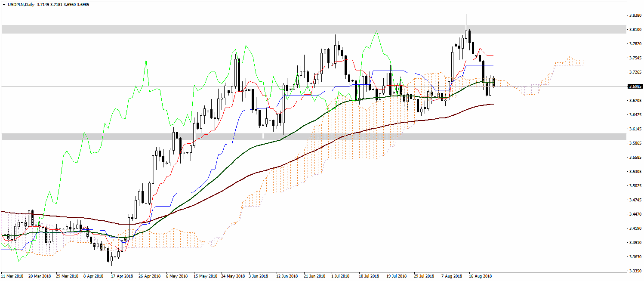Click the 29 Mar 2018 date label
The image size is (644, 281).
pyautogui.click(x=68, y=276)
